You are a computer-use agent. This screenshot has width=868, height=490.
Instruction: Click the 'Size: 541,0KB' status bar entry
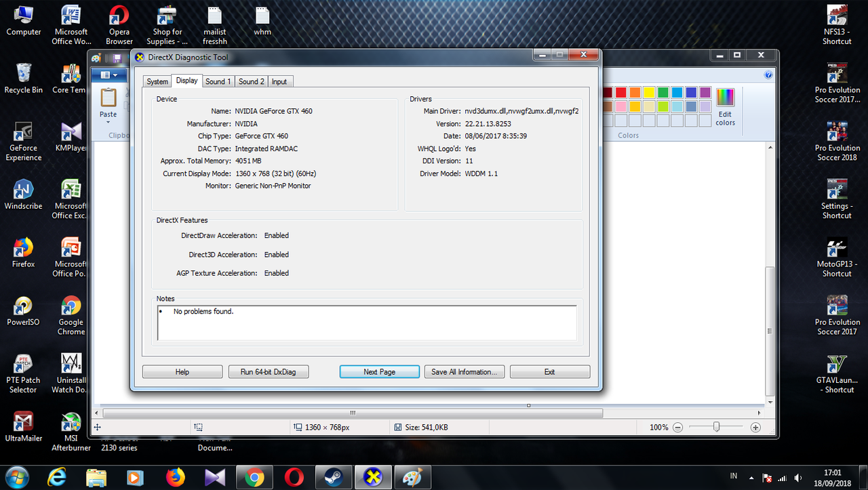[x=421, y=428]
